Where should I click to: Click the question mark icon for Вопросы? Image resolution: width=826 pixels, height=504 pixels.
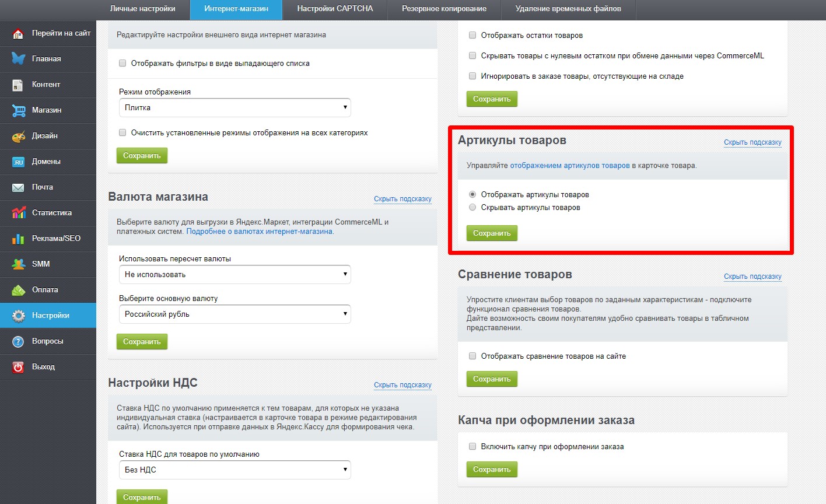(x=19, y=341)
